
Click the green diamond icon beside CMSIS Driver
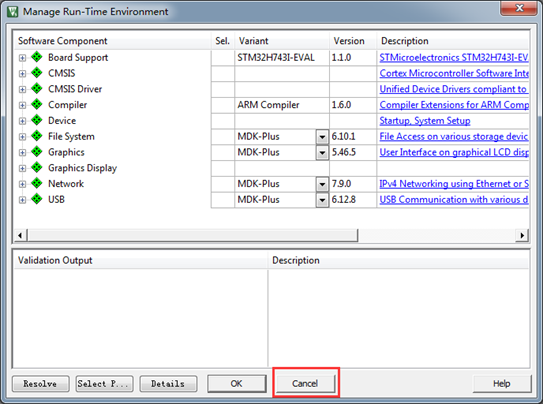click(37, 89)
